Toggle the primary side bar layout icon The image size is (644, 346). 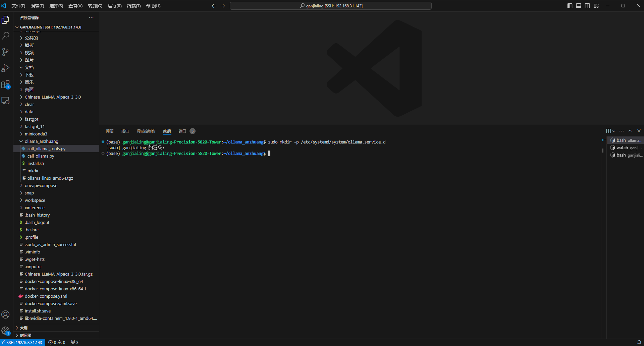[x=570, y=6]
